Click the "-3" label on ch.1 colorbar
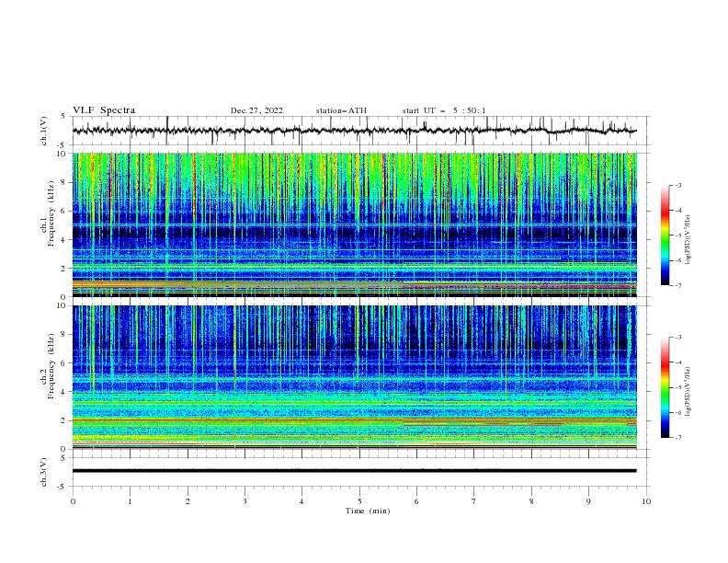The height and width of the screenshot is (563, 728). [x=677, y=185]
